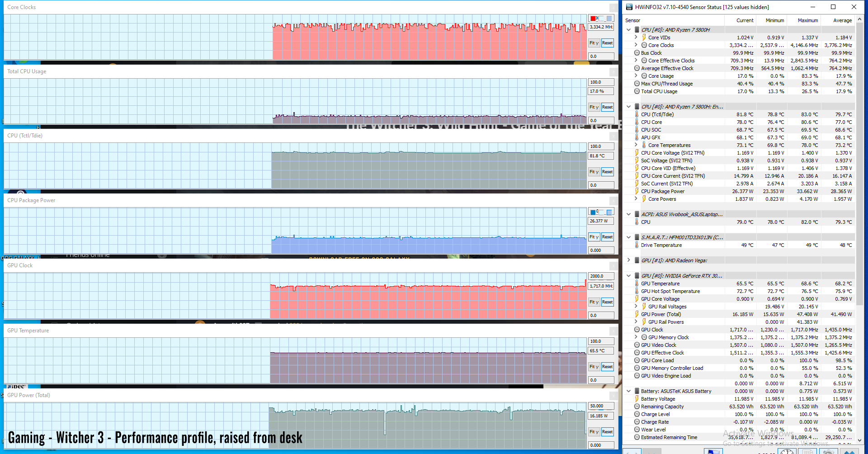
Task: Close the GPU Temperature graph panel
Action: (x=613, y=331)
